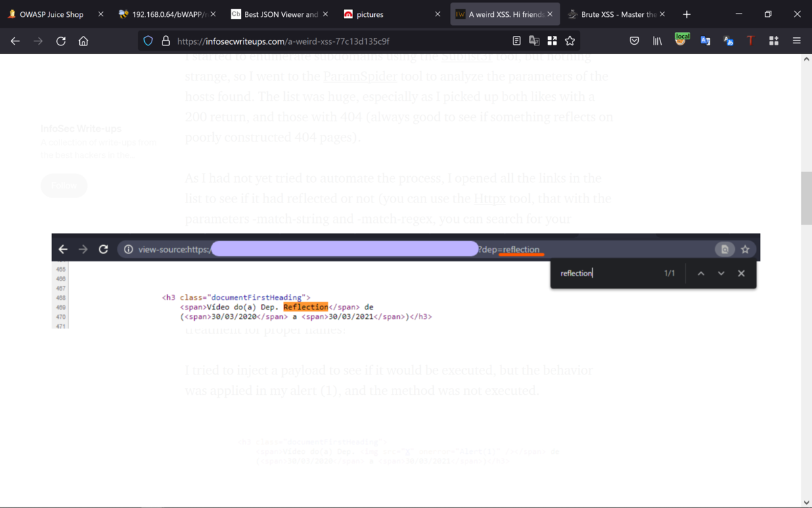Open tracking protection shield in address bar

148,41
